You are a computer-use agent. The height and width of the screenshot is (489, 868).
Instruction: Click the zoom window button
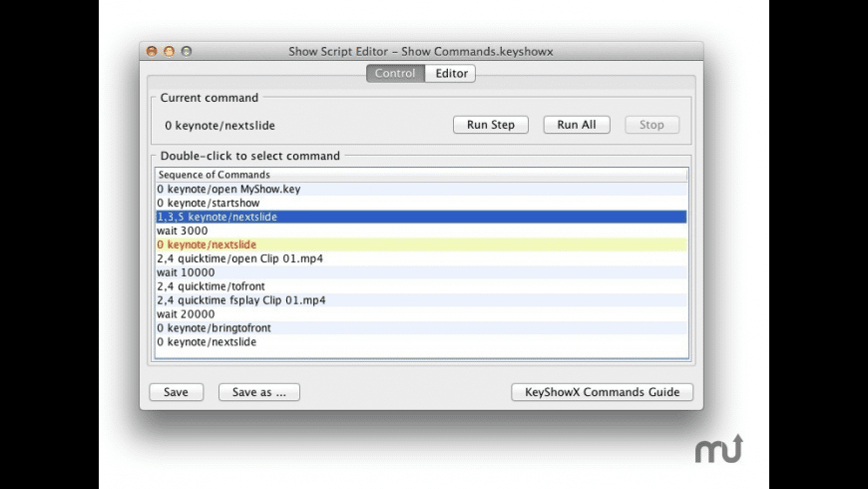[x=187, y=51]
